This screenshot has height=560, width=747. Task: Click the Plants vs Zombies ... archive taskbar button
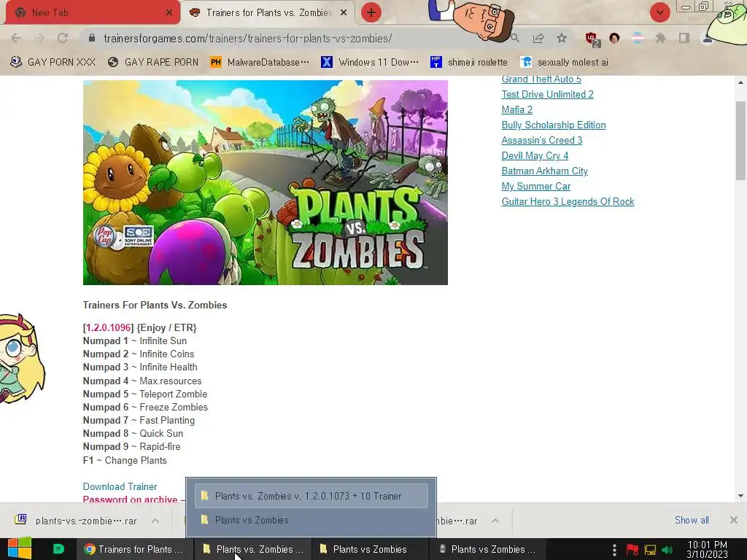click(x=487, y=549)
